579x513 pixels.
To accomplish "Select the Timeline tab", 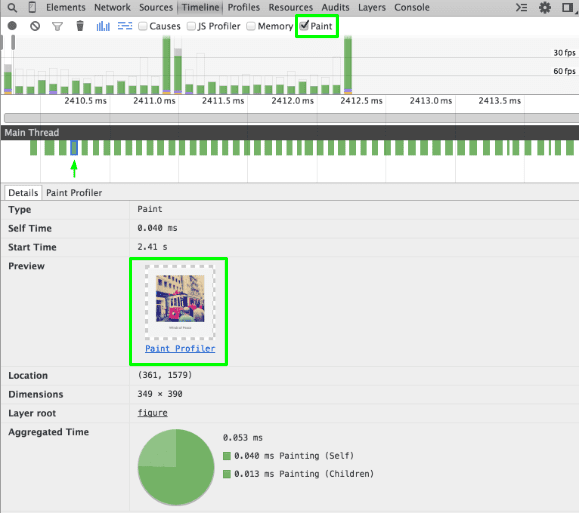I will click(x=201, y=7).
